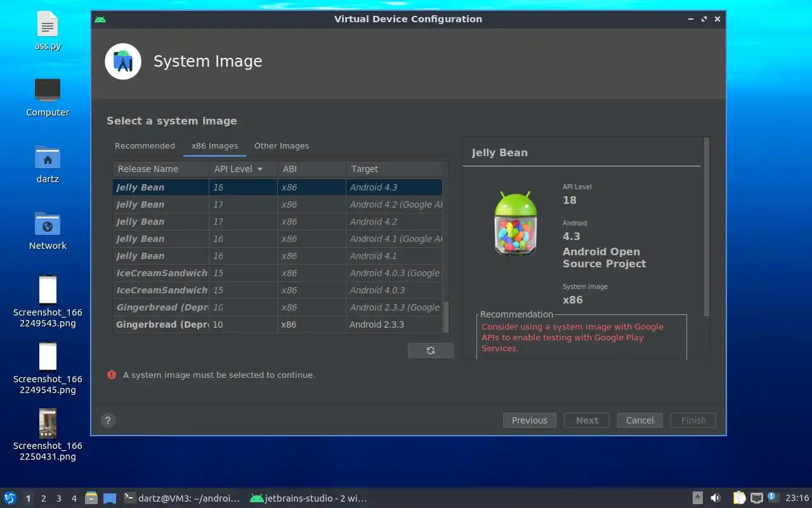Select Screenshot_1662249545.png desktop file
The image size is (812, 508).
click(x=48, y=368)
